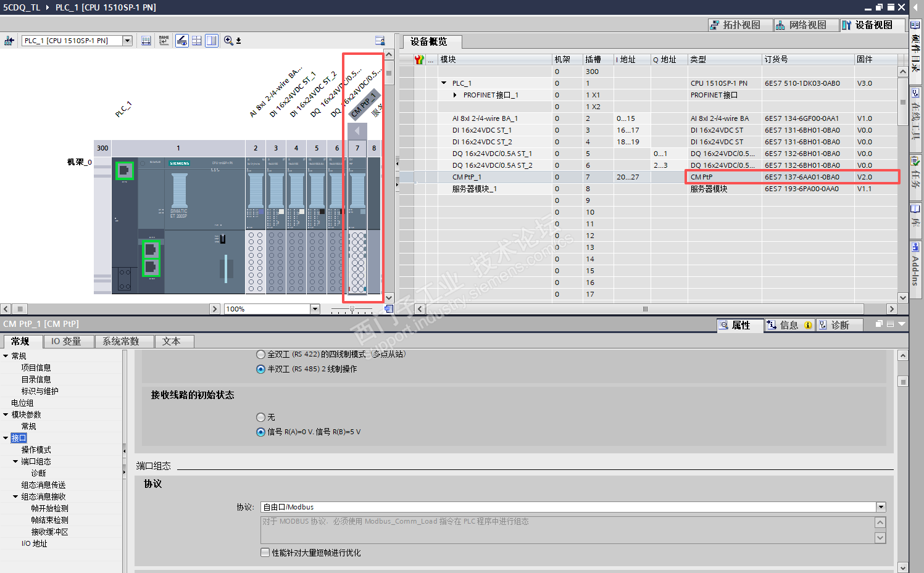Open the 属性 properties tab
924x573 pixels.
740,325
